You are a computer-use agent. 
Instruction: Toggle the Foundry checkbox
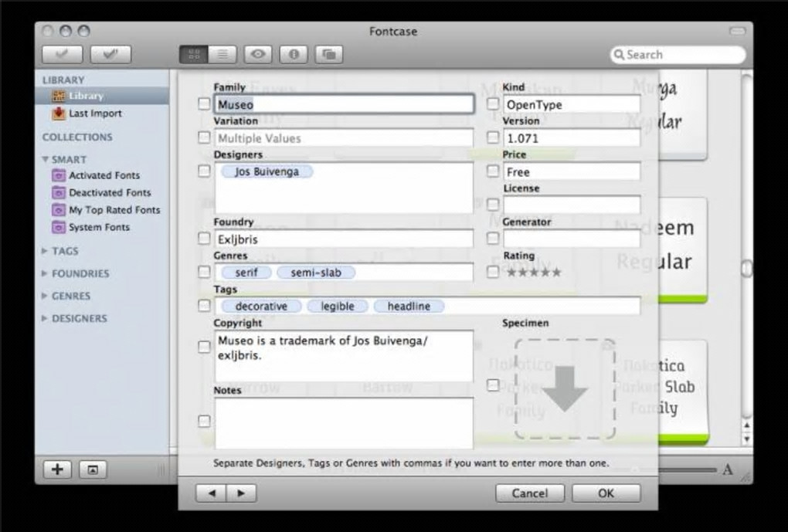204,238
